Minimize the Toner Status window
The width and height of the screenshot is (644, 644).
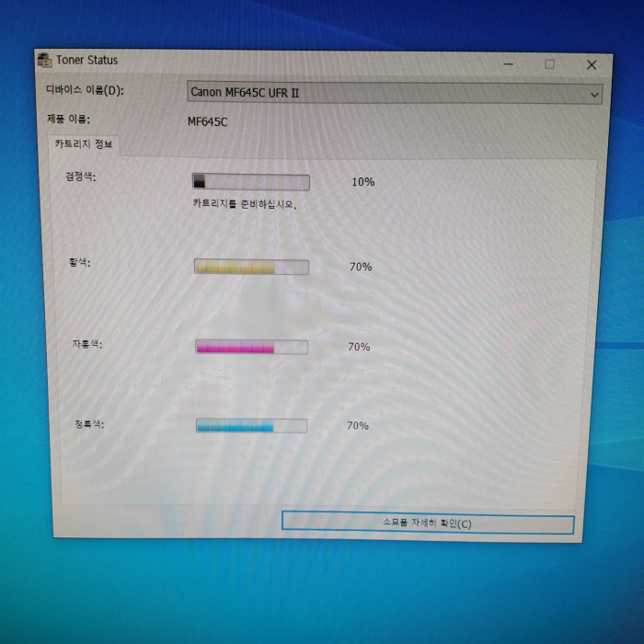click(509, 64)
